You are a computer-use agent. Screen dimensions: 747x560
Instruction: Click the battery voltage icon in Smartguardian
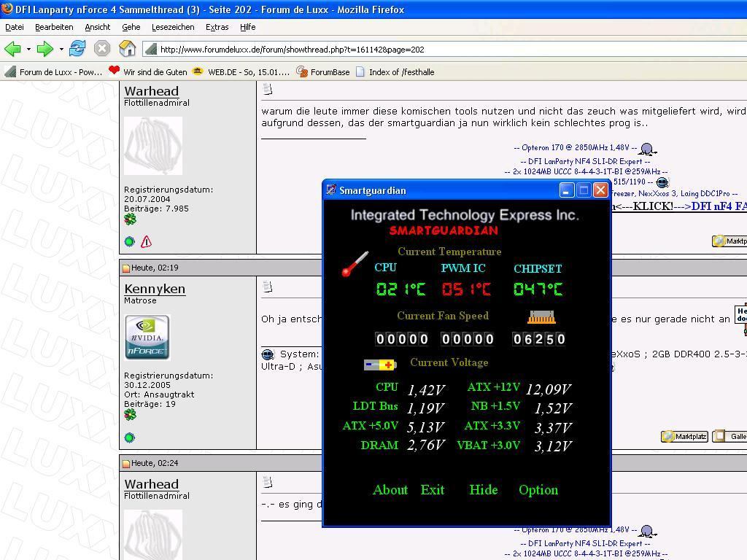point(379,365)
